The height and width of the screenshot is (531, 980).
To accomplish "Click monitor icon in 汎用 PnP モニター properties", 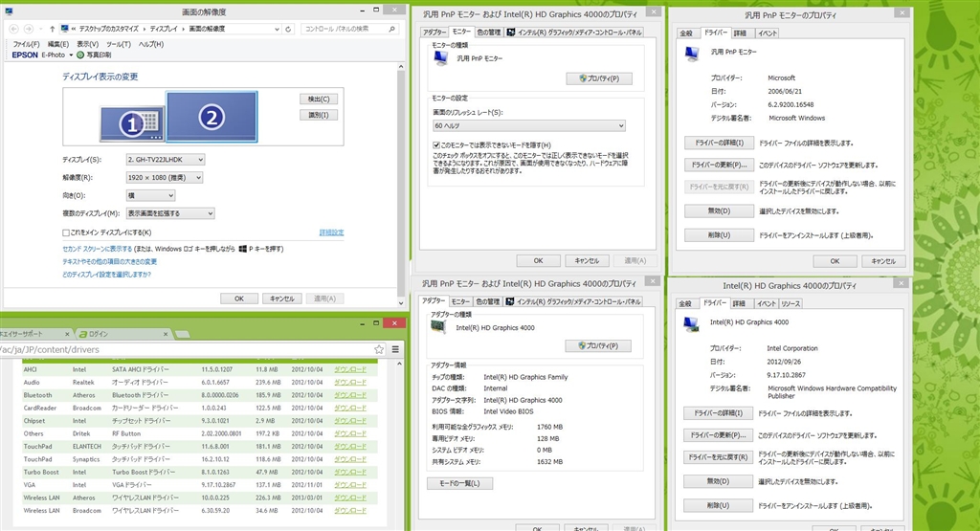I will pos(691,54).
